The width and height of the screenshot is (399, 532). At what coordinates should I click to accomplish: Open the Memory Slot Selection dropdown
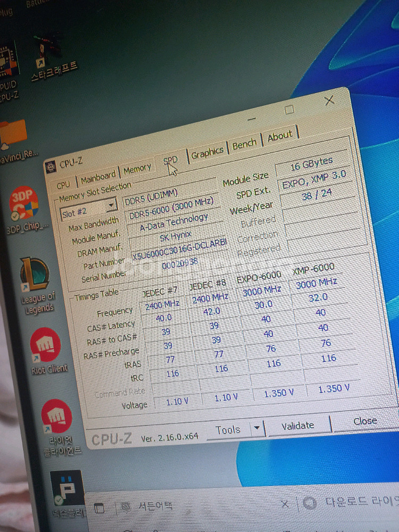point(111,205)
